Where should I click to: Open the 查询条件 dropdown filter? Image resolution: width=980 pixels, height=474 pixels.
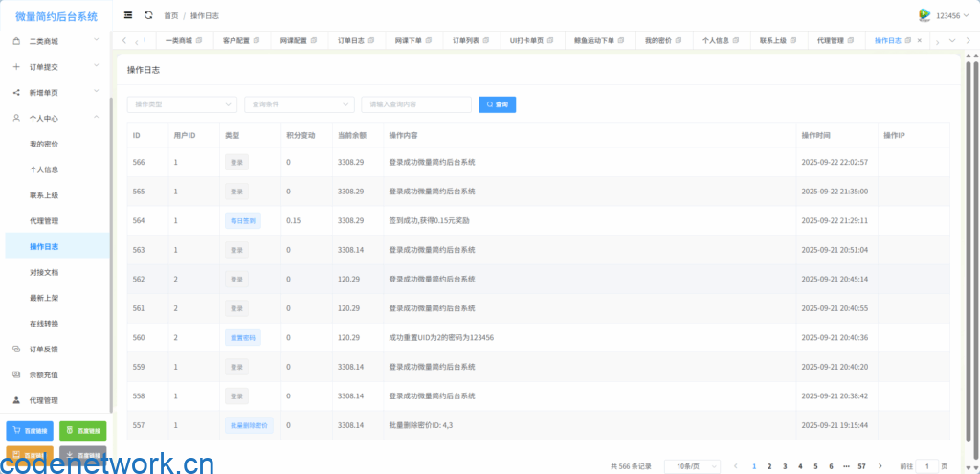[x=300, y=103]
